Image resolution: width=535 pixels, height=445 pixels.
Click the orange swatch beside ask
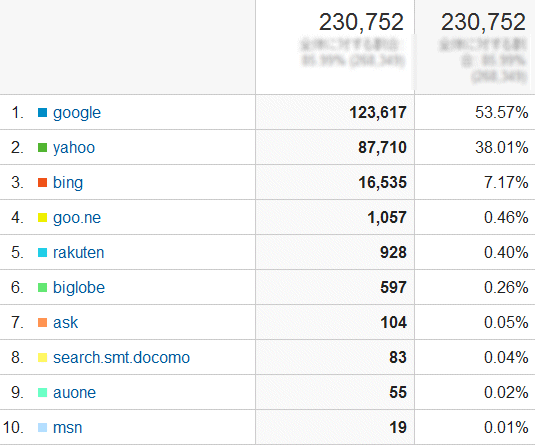42,322
